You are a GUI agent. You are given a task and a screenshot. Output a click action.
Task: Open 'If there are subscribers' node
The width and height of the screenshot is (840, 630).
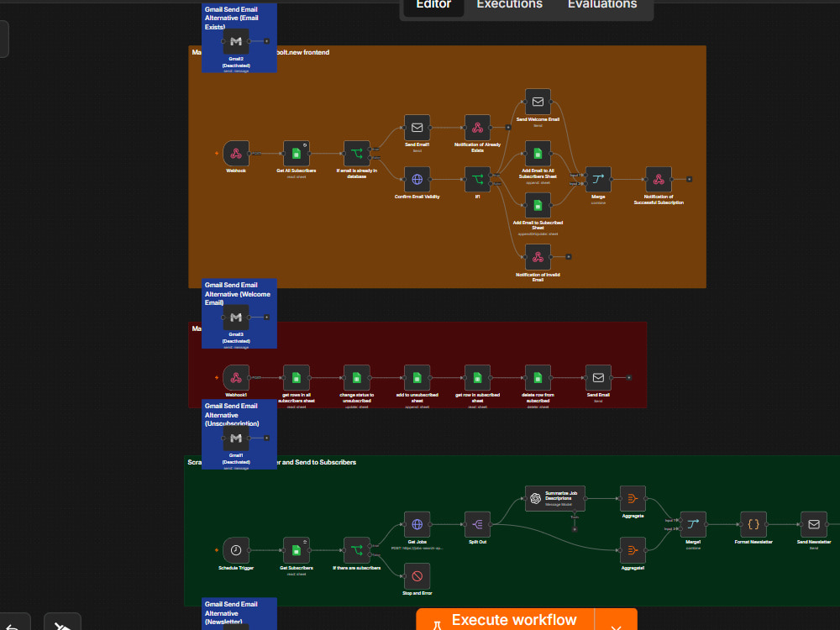click(357, 550)
